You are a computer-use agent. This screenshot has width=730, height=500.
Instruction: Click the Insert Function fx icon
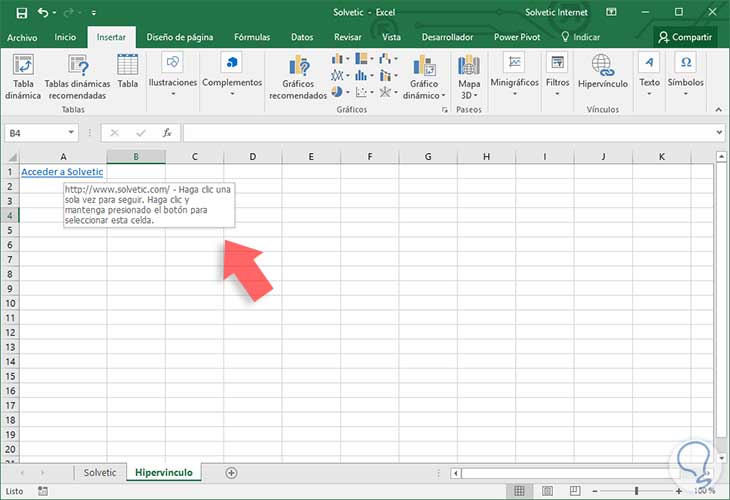coord(167,133)
